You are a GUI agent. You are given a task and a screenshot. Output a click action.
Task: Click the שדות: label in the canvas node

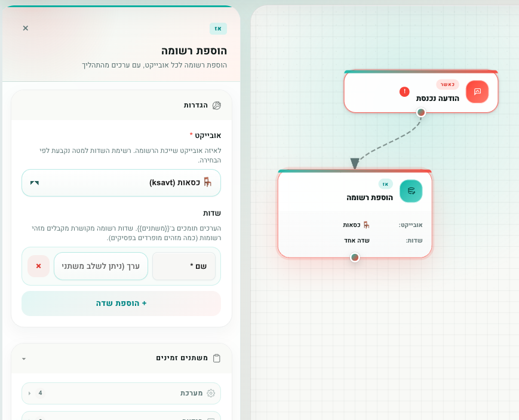tap(414, 241)
